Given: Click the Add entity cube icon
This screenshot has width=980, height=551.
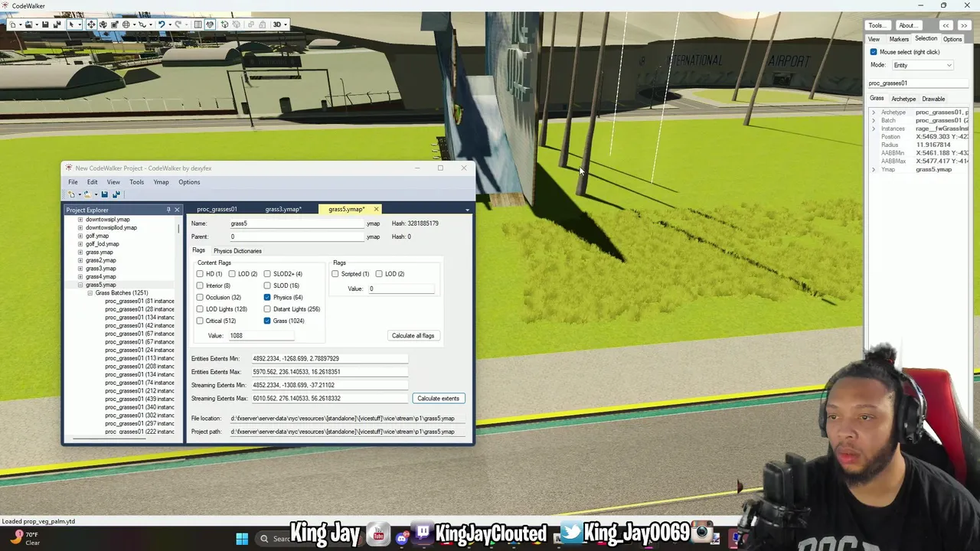Looking at the screenshot, I should (x=225, y=24).
